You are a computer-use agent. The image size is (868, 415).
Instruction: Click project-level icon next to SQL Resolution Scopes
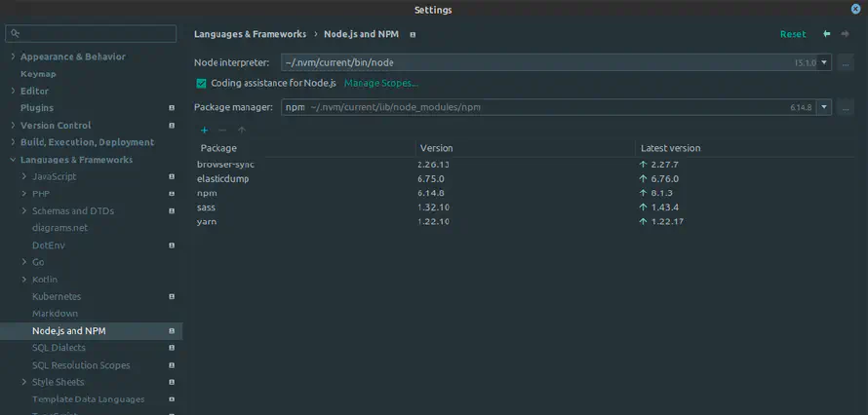pos(172,365)
